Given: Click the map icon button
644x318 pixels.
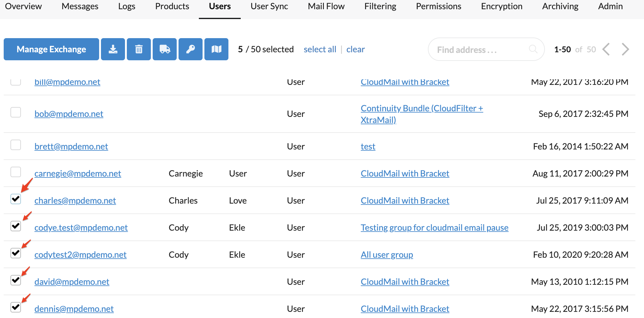Looking at the screenshot, I should coord(216,49).
